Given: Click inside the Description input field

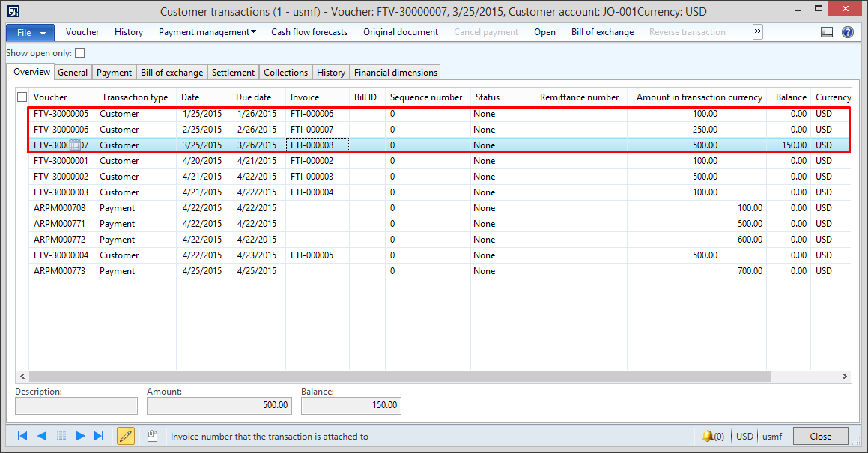Looking at the screenshot, I should pos(75,405).
